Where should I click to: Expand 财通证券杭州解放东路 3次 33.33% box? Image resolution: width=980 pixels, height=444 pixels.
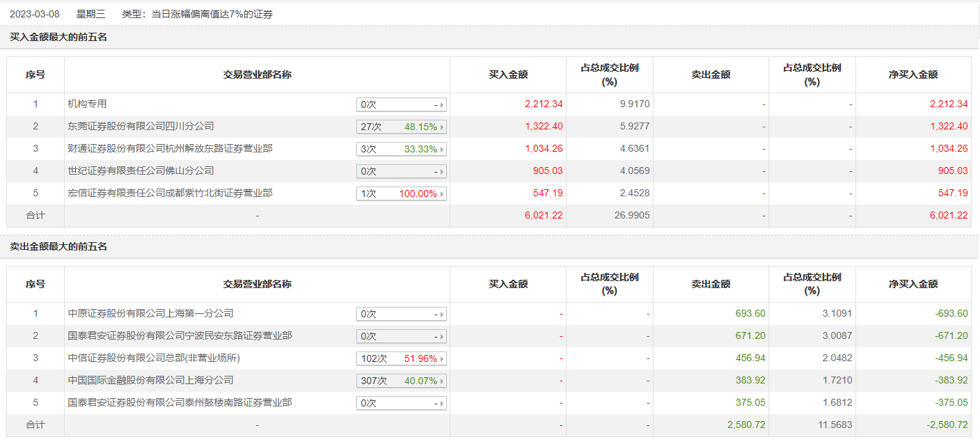(441, 150)
